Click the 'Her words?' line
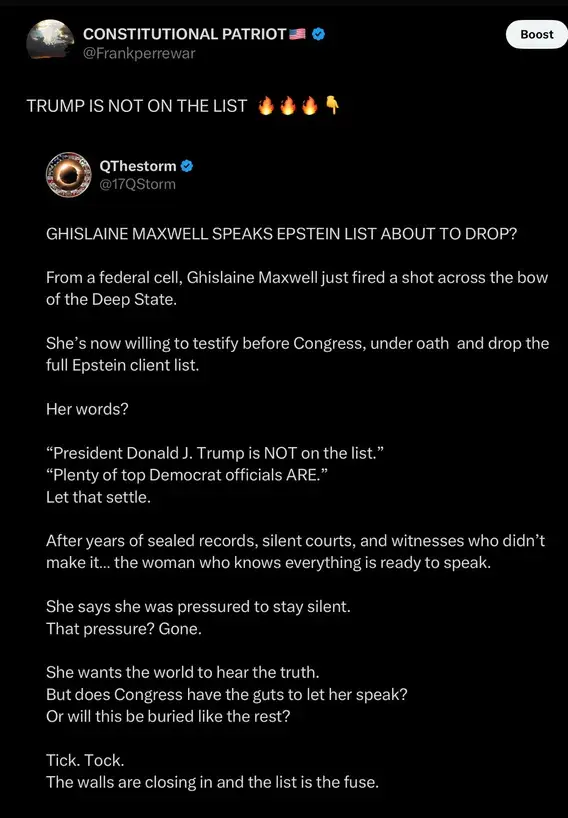The image size is (568, 818). (87, 409)
